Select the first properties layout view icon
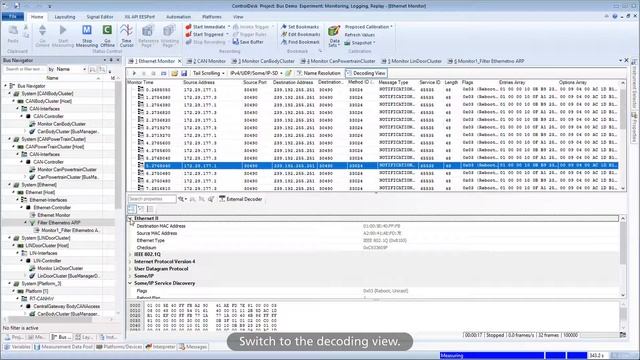Screen dimensions: 640x360 (131, 209)
